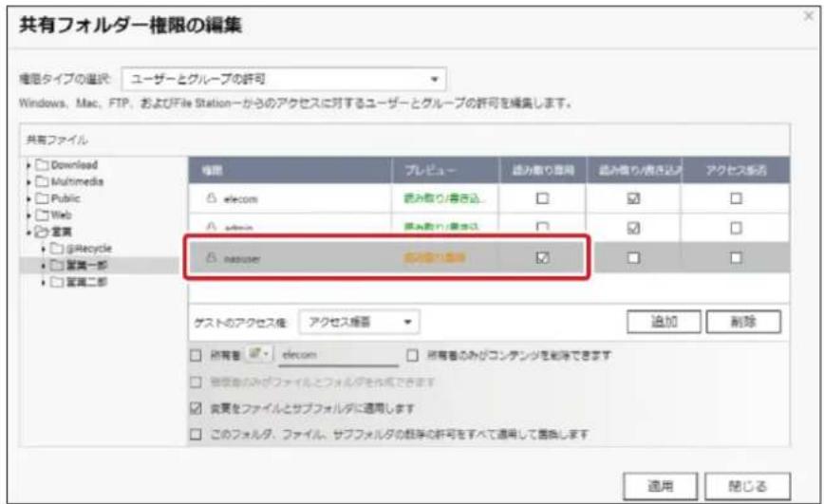This screenshot has height=504, width=824.
Task: Click the 適用 apply button
Action: tap(661, 486)
